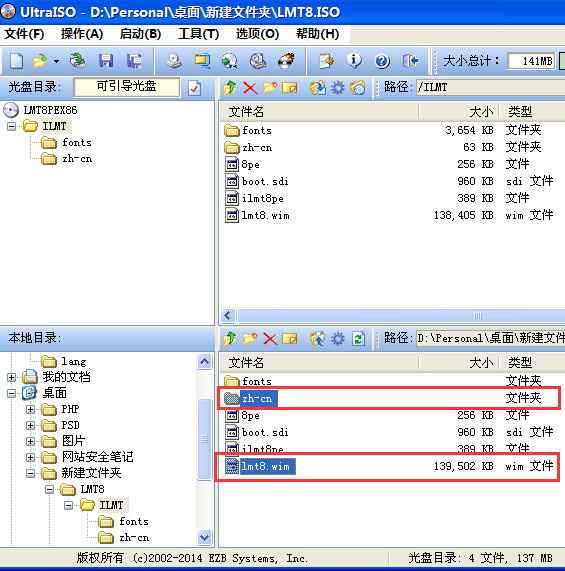Click the Up folder icon in image pane
This screenshot has width=565, height=571.
[230, 88]
